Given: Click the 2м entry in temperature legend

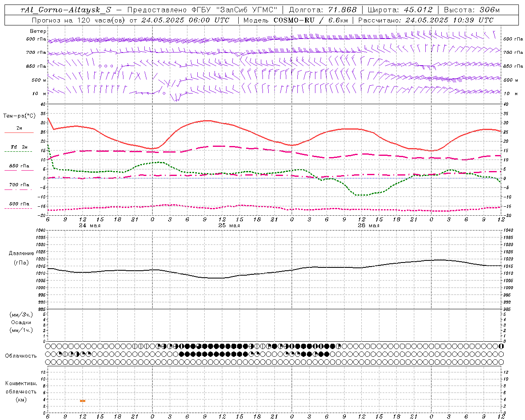Looking at the screenshot, I should (19, 128).
